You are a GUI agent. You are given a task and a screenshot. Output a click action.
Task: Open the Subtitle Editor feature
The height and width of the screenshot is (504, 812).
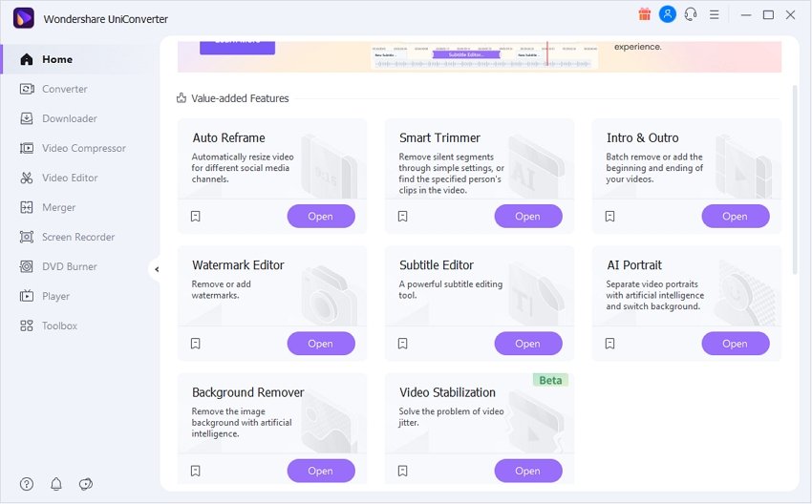click(527, 344)
